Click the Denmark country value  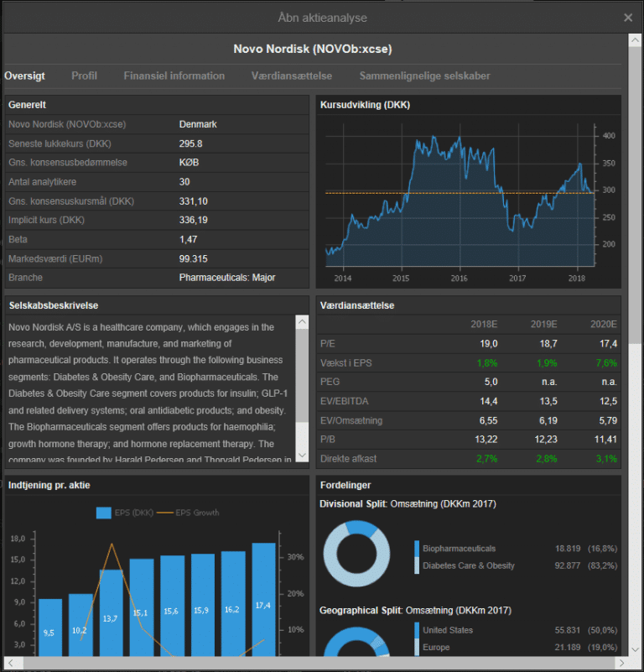[198, 124]
